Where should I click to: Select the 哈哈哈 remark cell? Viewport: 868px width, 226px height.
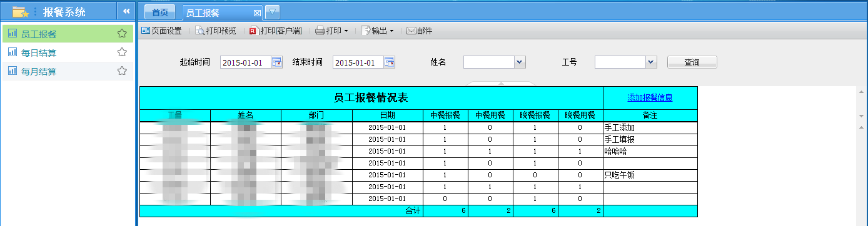pos(650,151)
